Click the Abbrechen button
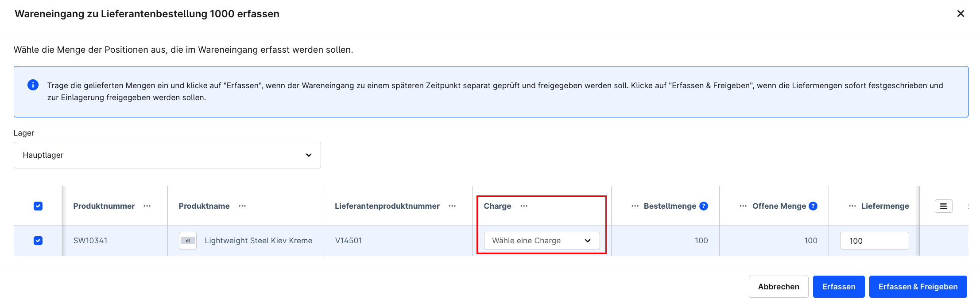 click(779, 287)
